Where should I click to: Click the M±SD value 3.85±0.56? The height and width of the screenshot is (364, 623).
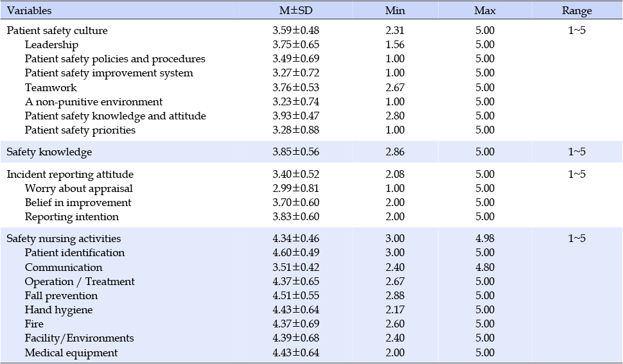pos(295,152)
